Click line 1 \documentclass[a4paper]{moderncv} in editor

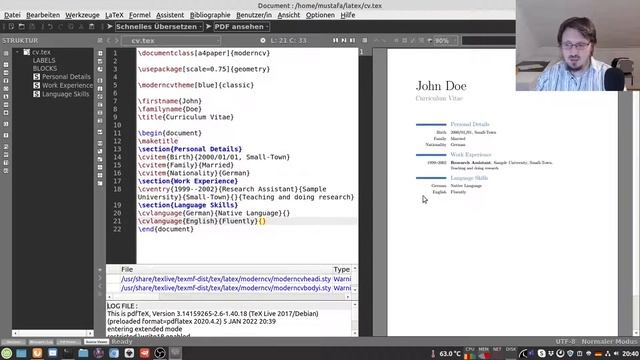[204, 53]
